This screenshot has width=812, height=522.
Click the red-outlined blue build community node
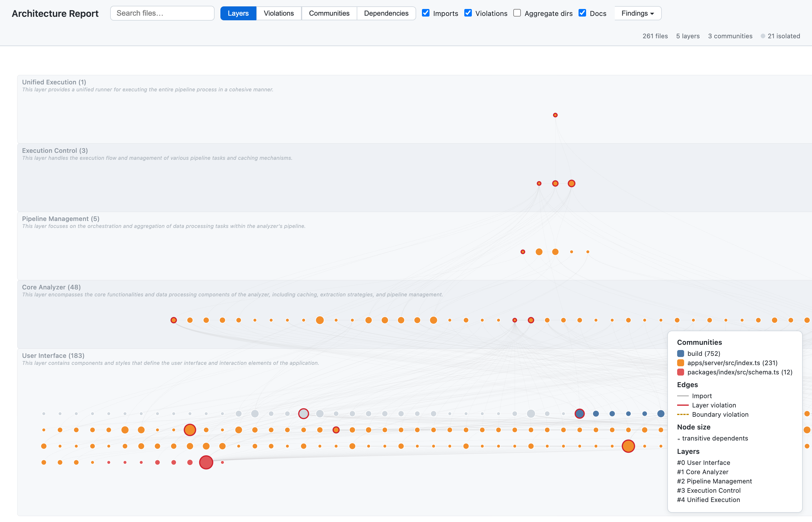[579, 414]
